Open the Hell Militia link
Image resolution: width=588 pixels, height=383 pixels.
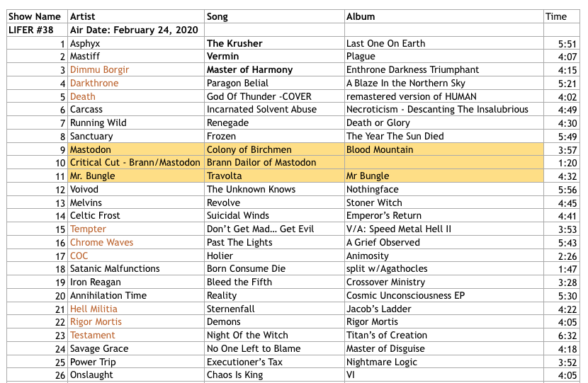[94, 309]
